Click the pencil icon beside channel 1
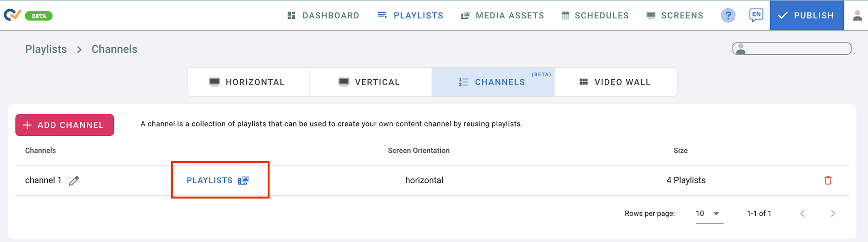868x242 pixels. pos(74,181)
